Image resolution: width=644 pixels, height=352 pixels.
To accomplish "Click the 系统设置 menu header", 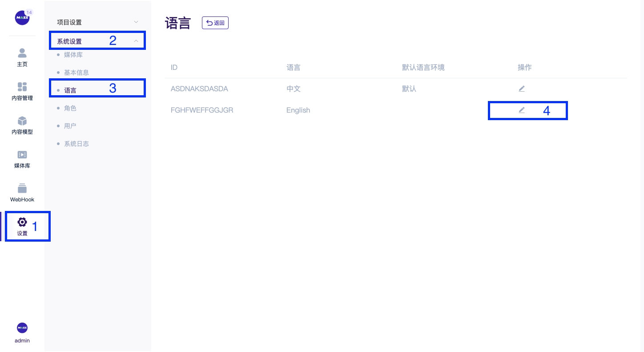I will click(x=69, y=41).
